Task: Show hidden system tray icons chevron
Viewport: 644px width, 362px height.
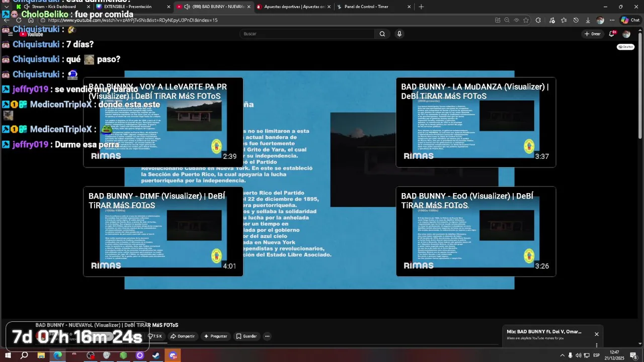Action: [x=562, y=355]
